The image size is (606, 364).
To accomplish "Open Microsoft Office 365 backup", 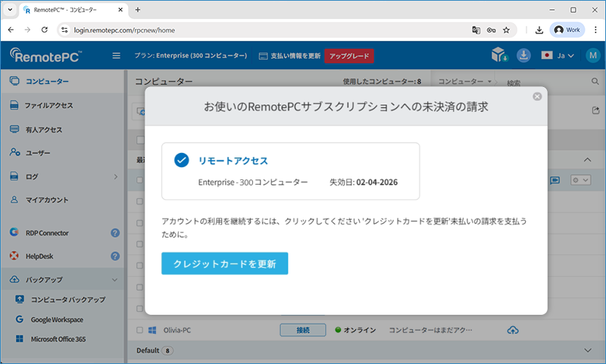I will (58, 339).
